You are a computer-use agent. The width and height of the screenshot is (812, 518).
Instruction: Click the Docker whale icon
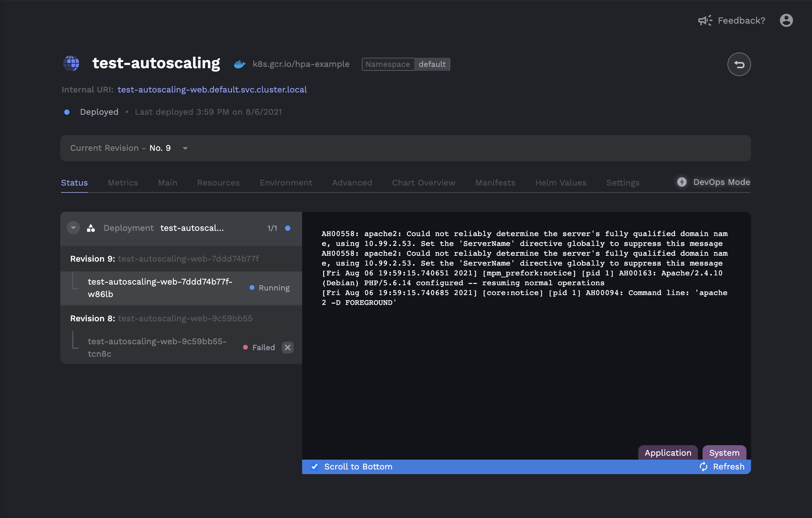click(x=240, y=64)
